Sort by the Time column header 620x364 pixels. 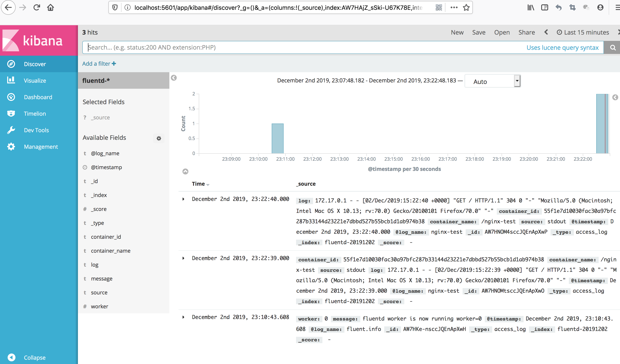(200, 184)
